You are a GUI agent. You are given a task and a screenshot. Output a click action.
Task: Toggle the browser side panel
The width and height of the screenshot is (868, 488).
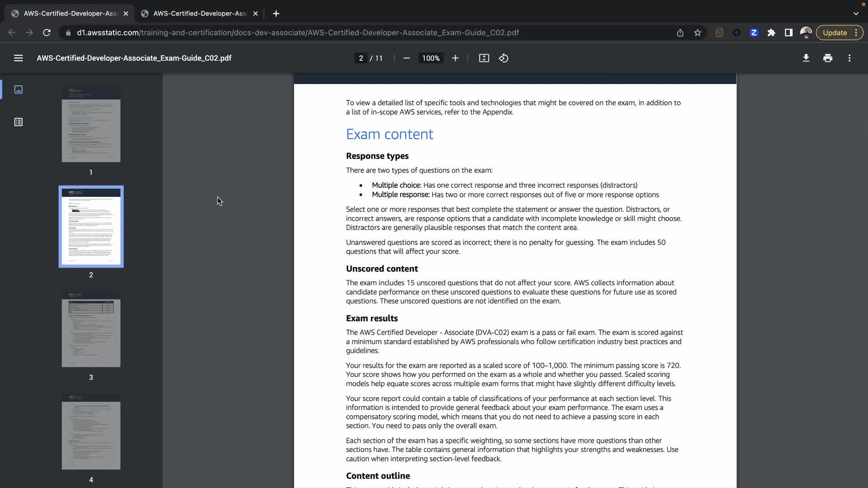788,33
